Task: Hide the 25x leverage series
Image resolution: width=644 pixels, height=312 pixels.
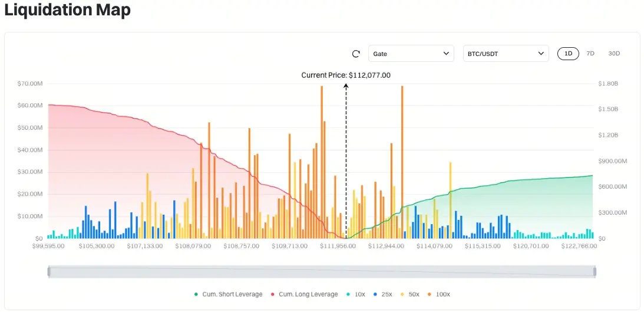Action: coord(383,294)
